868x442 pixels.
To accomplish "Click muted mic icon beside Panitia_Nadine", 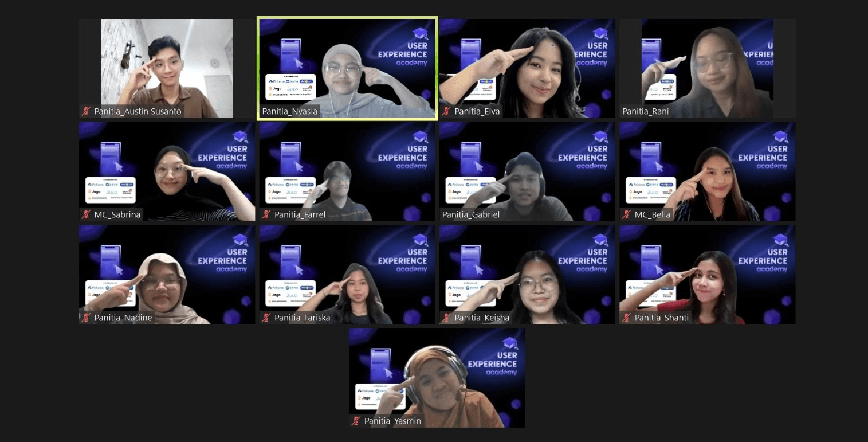I will (87, 318).
